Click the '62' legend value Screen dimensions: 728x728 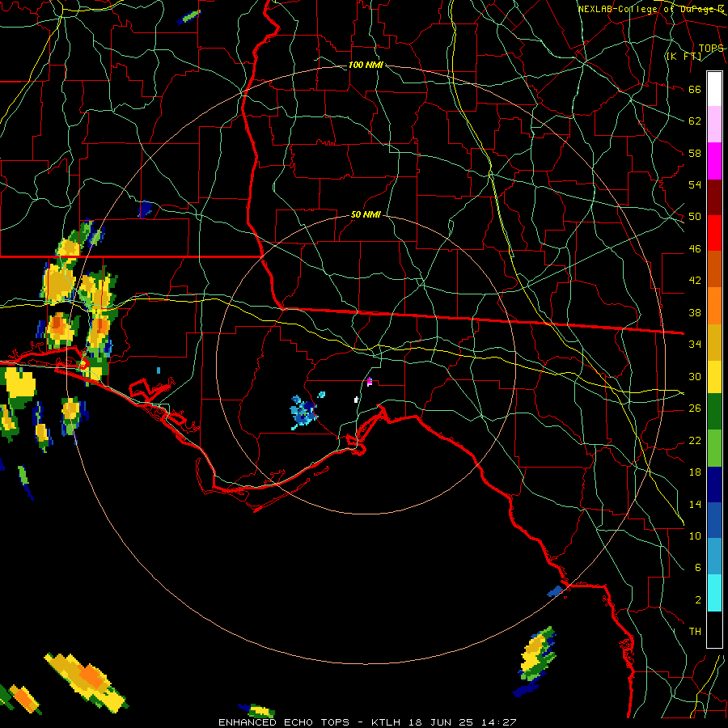pyautogui.click(x=695, y=121)
